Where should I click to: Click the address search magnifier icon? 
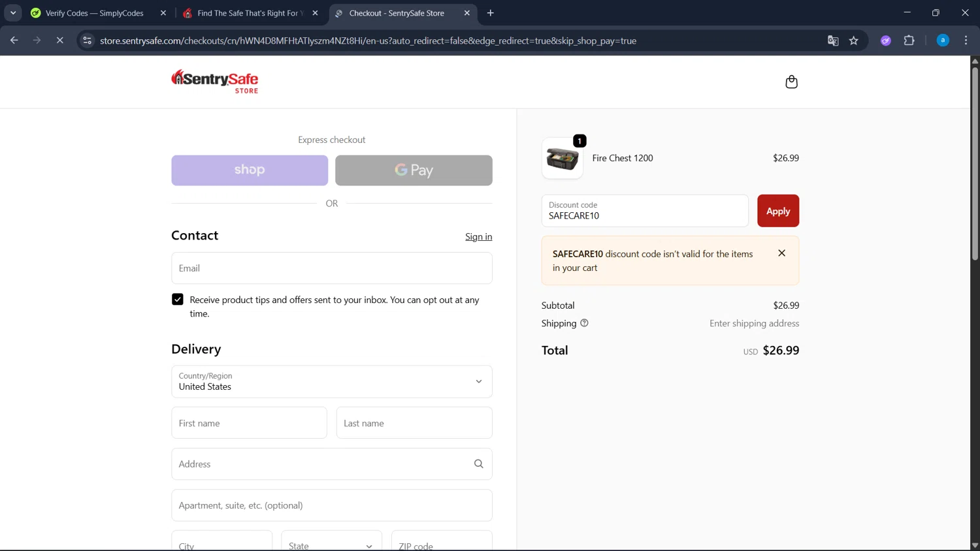coord(478,464)
